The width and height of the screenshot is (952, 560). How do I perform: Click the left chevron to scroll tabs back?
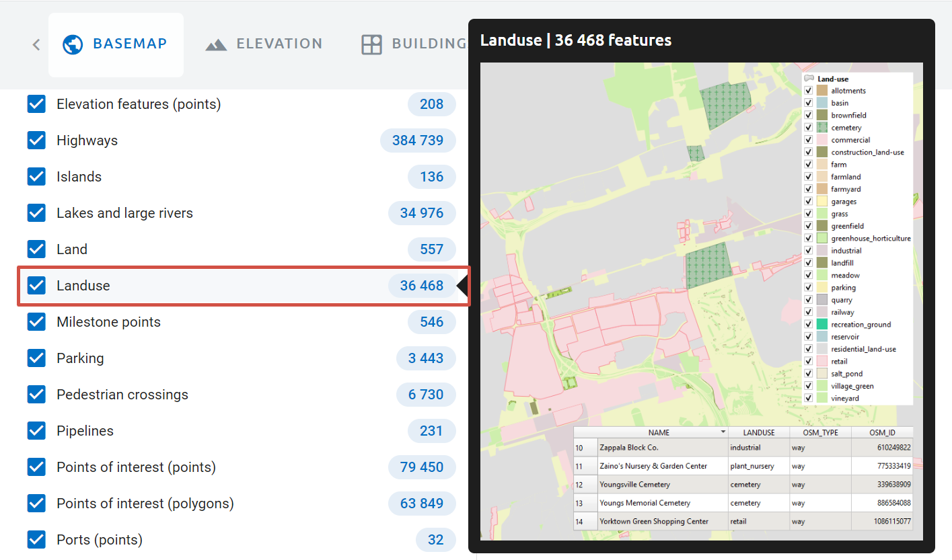point(36,45)
